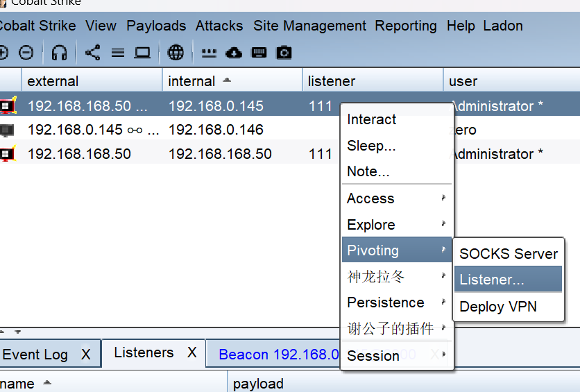The height and width of the screenshot is (392, 580).
Task: Open the pivot graph share-style icon
Action: click(x=92, y=52)
